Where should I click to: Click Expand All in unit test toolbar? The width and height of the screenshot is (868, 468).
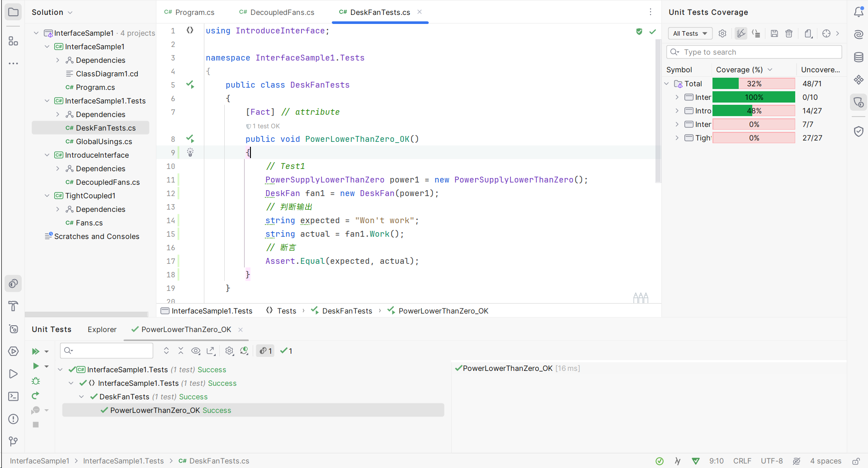pyautogui.click(x=166, y=351)
